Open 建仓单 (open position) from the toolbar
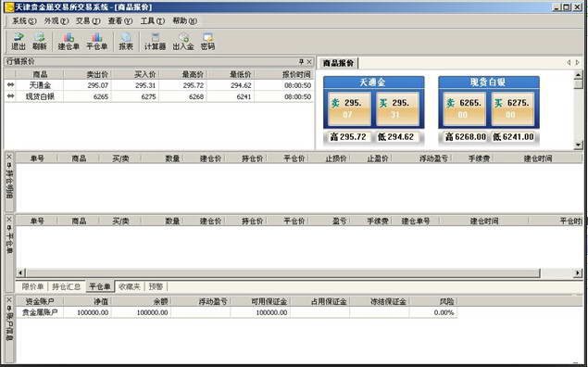 pyautogui.click(x=69, y=42)
